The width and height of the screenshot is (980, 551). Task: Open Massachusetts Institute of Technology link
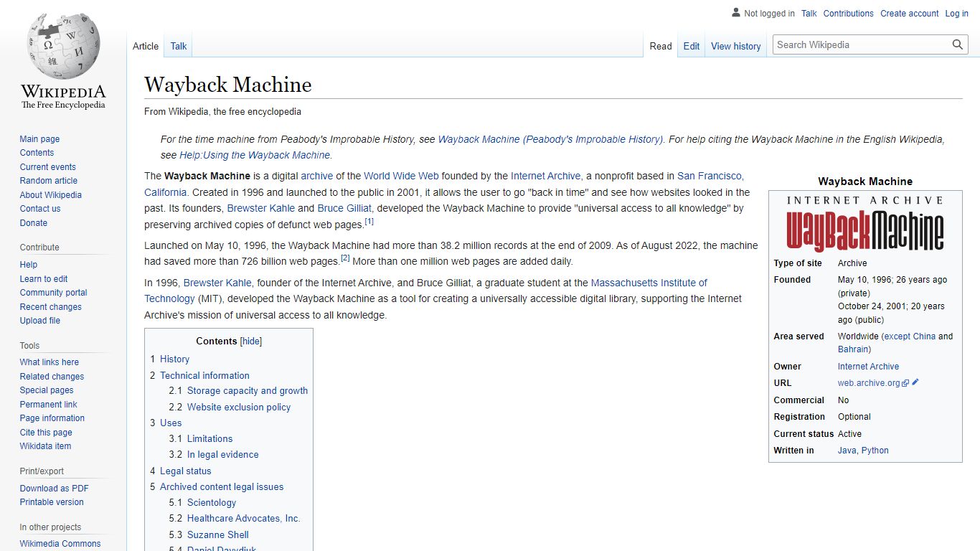(425, 291)
